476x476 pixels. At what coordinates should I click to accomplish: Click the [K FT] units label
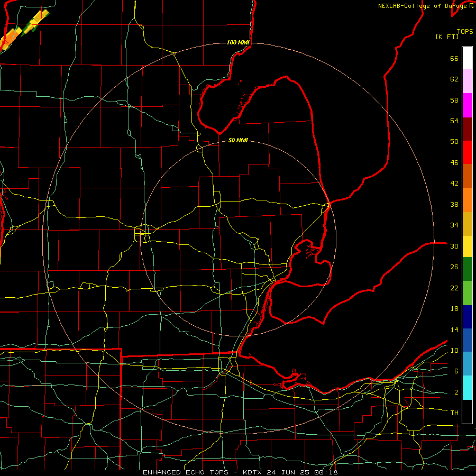click(447, 36)
